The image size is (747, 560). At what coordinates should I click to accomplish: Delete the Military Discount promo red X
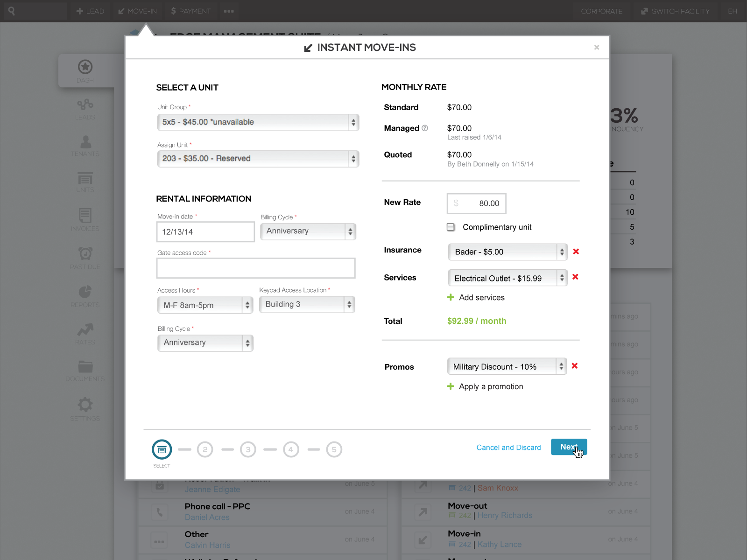tap(575, 366)
